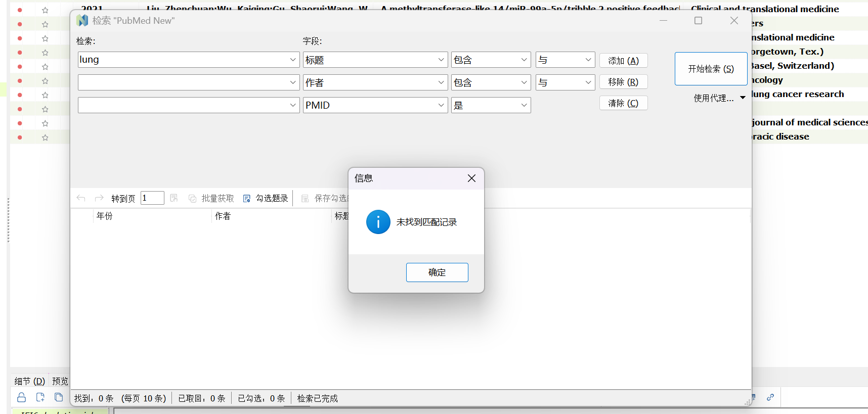Click the copy icon in bottom toolbar
Image resolution: width=868 pixels, height=414 pixels.
(x=59, y=397)
